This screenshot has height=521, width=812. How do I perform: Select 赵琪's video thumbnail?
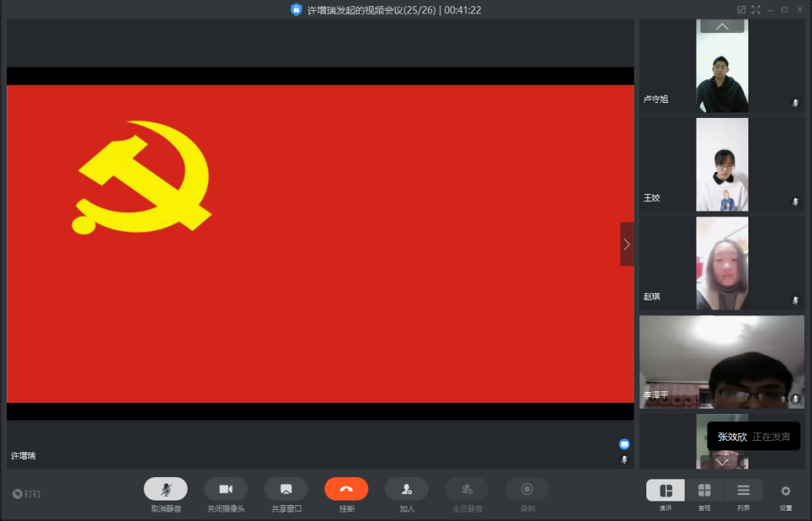(x=722, y=263)
